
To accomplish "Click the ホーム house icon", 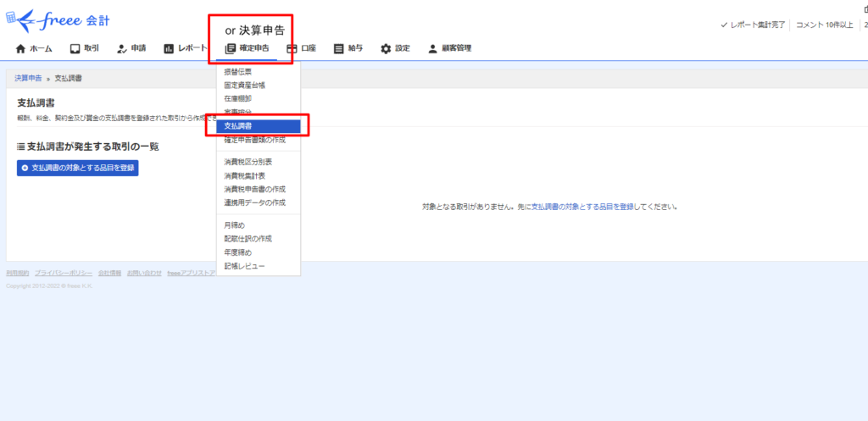I will [20, 48].
